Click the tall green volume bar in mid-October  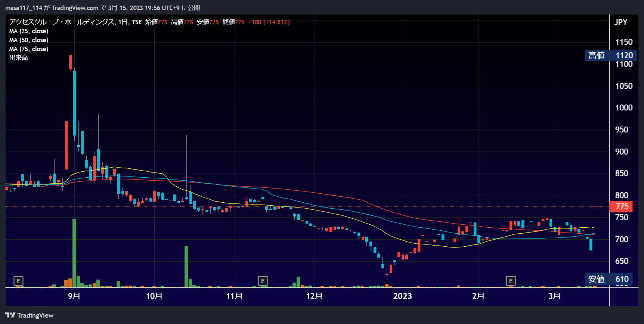tap(186, 267)
